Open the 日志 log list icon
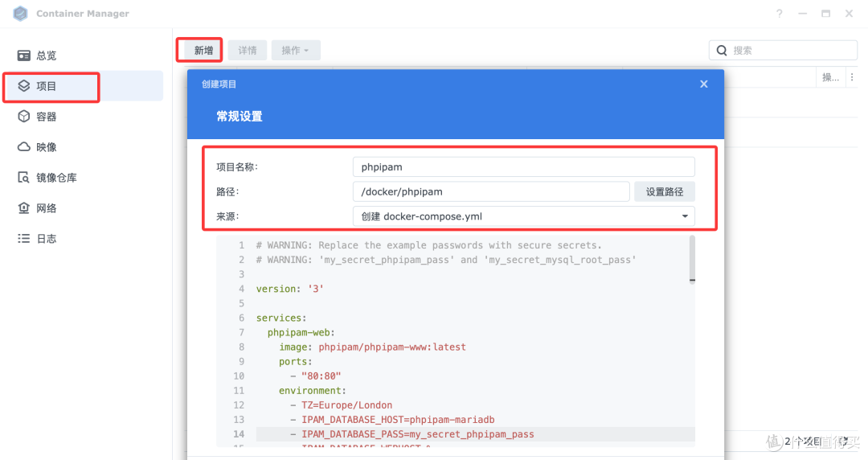 [24, 238]
